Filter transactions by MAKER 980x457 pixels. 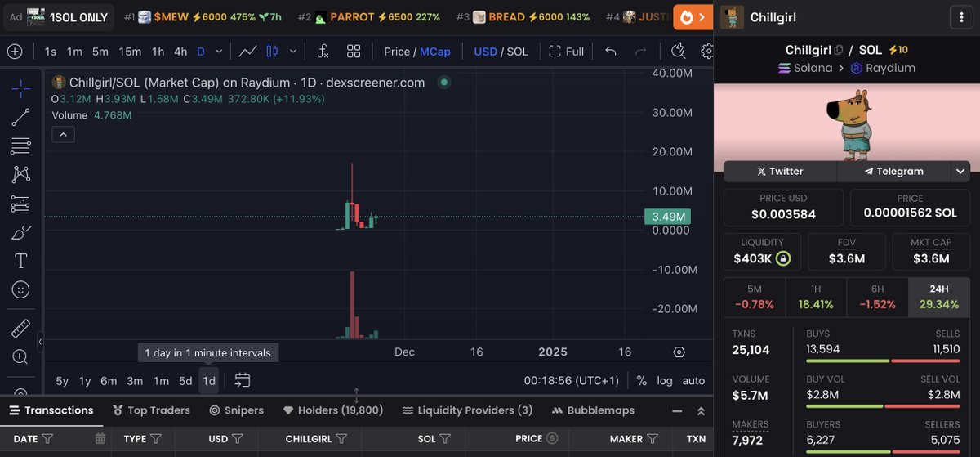(653, 439)
